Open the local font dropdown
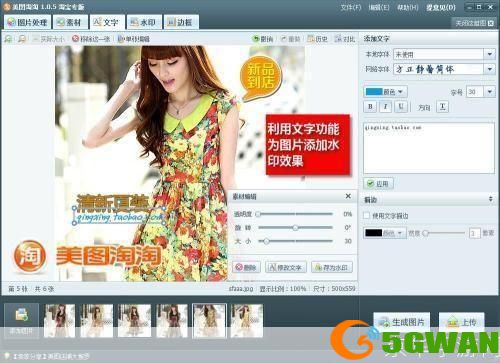This screenshot has width=500, height=363. click(x=489, y=54)
